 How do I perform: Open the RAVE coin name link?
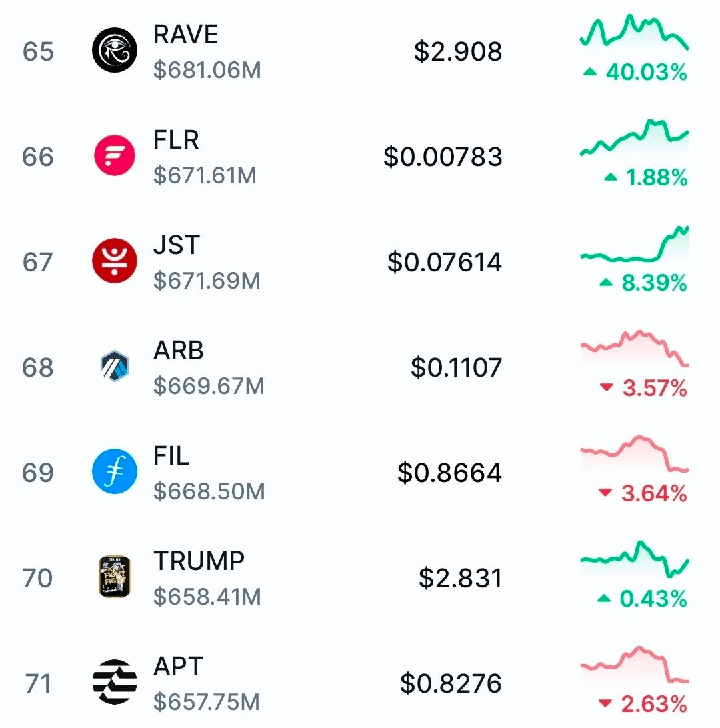(185, 35)
